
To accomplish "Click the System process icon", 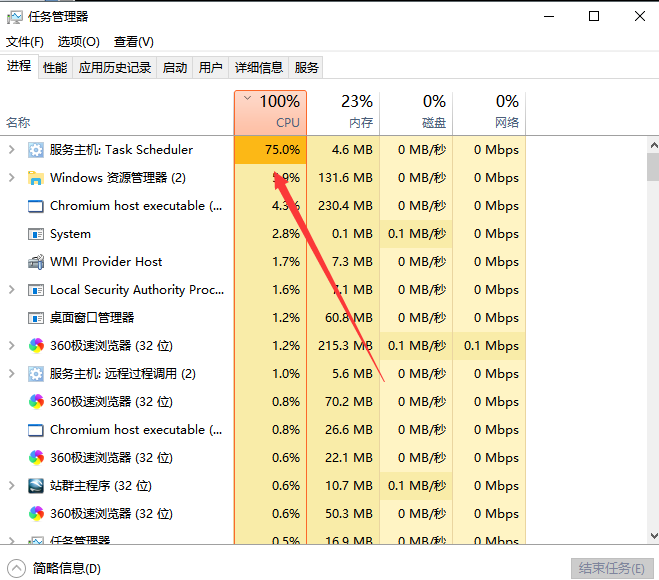I will 36,234.
